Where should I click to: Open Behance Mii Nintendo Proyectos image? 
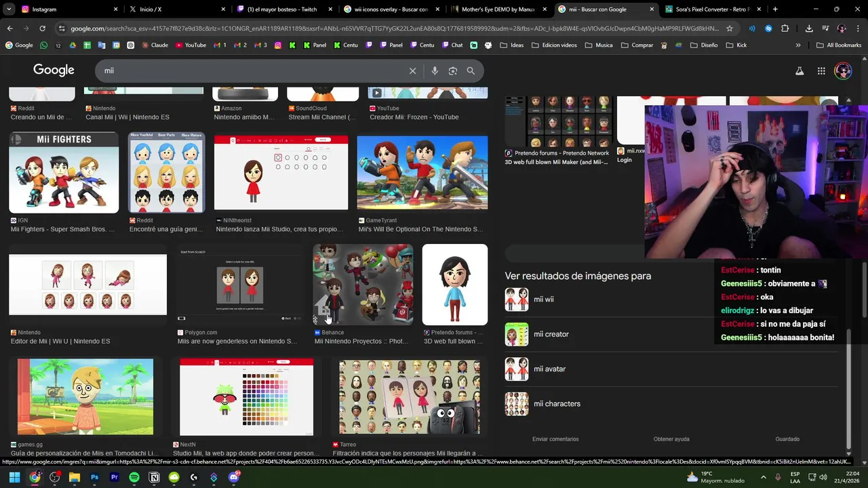(363, 285)
